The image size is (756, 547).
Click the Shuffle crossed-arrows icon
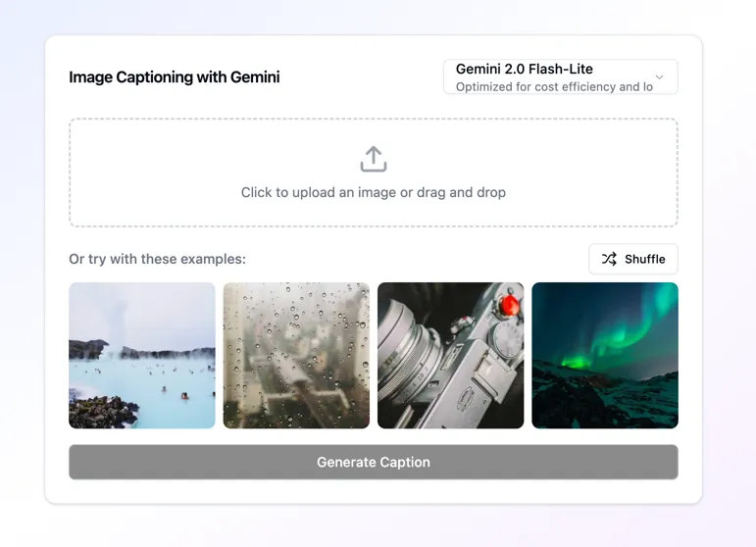coord(609,259)
